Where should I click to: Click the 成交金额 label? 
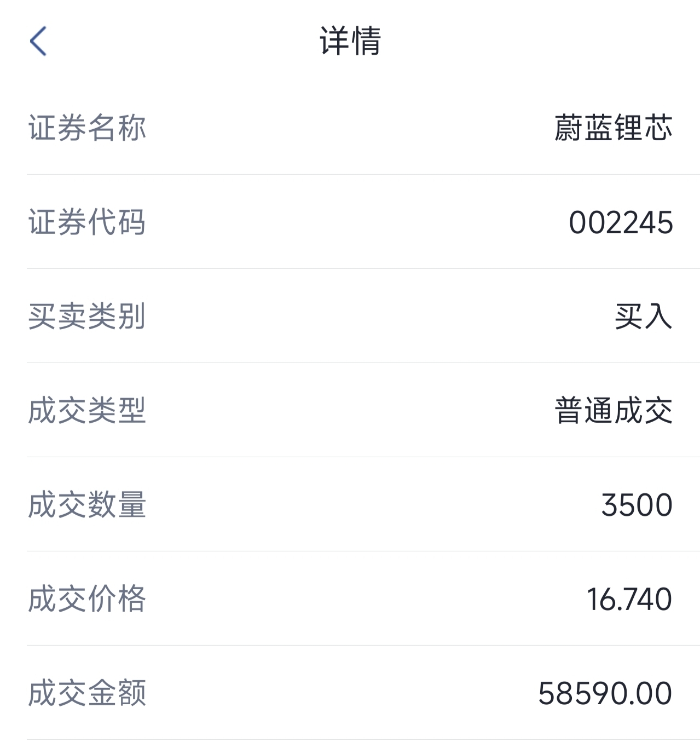[87, 693]
